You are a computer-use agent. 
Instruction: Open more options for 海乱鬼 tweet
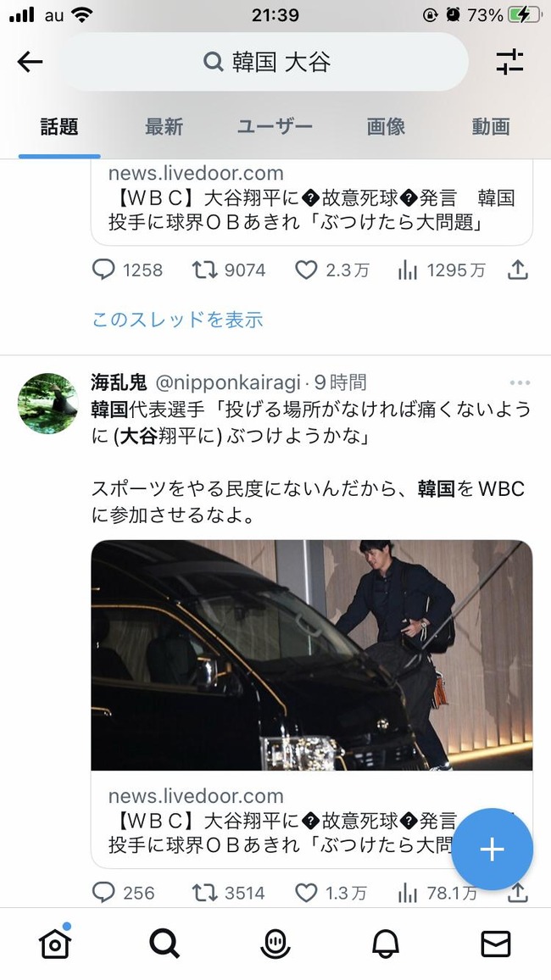pyautogui.click(x=520, y=382)
